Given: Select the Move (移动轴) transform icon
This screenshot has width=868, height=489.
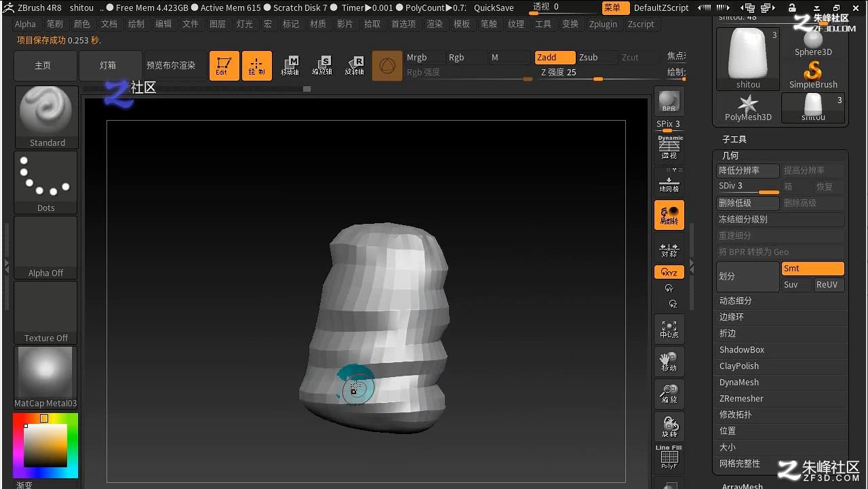Looking at the screenshot, I should (290, 66).
